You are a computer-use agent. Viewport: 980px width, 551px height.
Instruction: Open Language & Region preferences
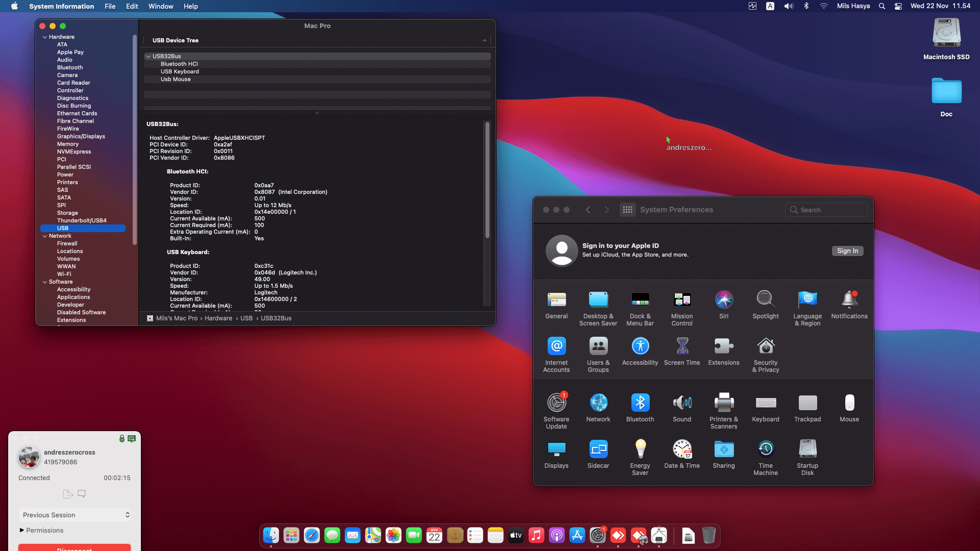click(807, 309)
